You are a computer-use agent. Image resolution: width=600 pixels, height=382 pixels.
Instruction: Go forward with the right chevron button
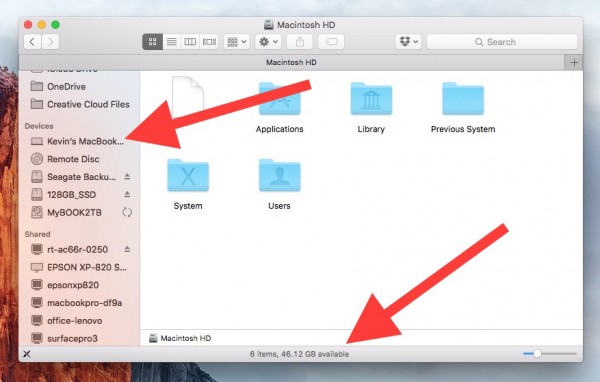(51, 42)
